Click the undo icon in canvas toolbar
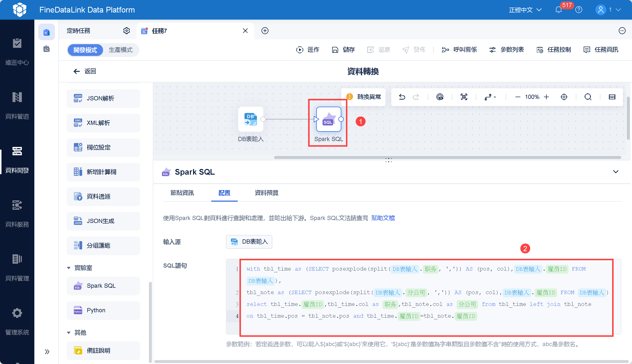This screenshot has height=364, width=632. click(402, 97)
